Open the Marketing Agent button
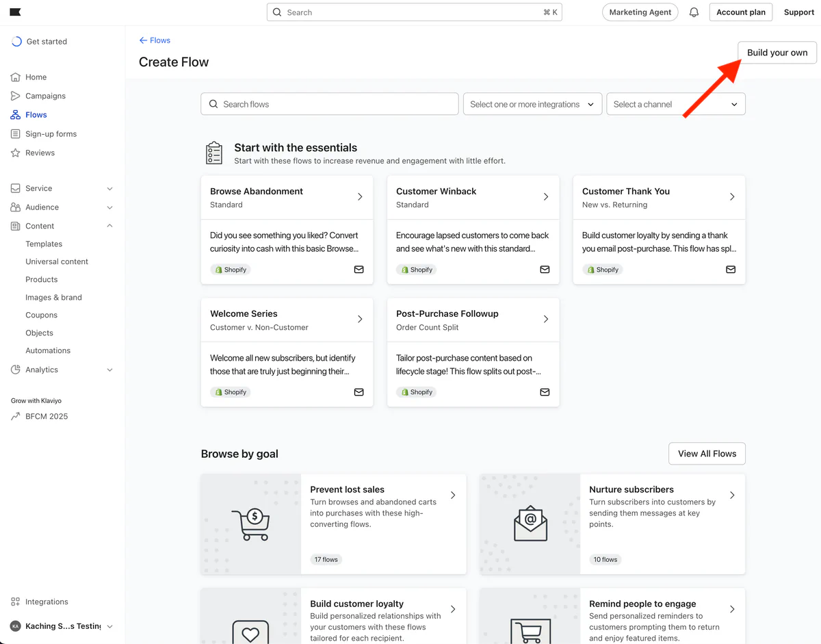Image resolution: width=821 pixels, height=644 pixels. tap(640, 12)
